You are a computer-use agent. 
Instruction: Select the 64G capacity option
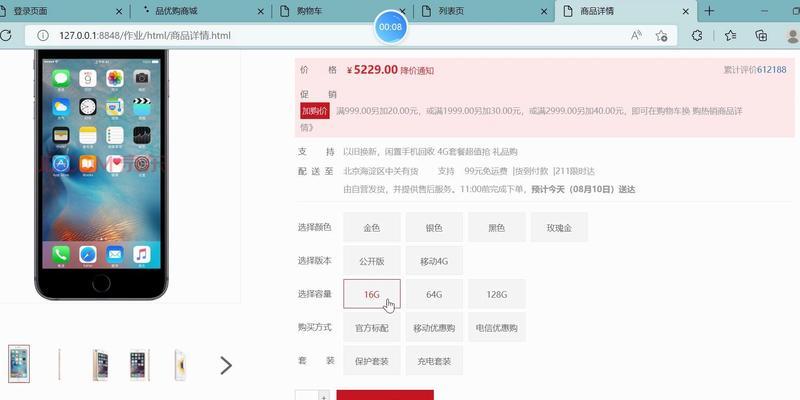434,294
